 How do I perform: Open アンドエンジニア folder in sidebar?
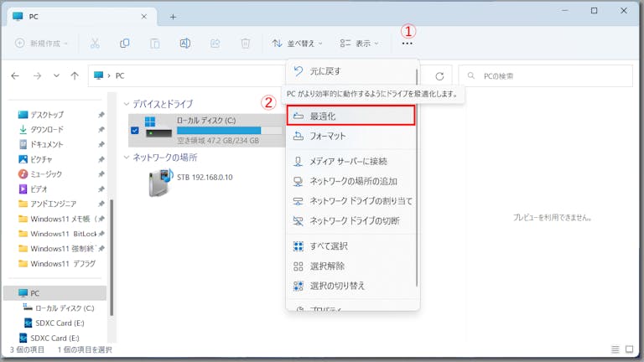point(55,204)
